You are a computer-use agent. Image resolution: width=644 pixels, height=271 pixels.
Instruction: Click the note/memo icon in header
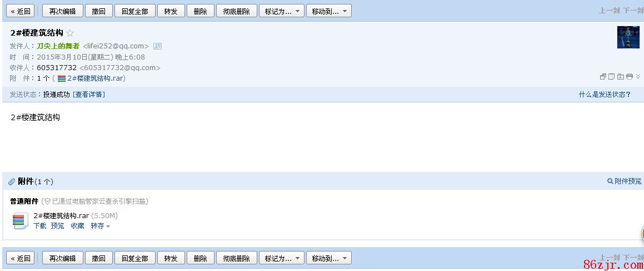coord(612,77)
